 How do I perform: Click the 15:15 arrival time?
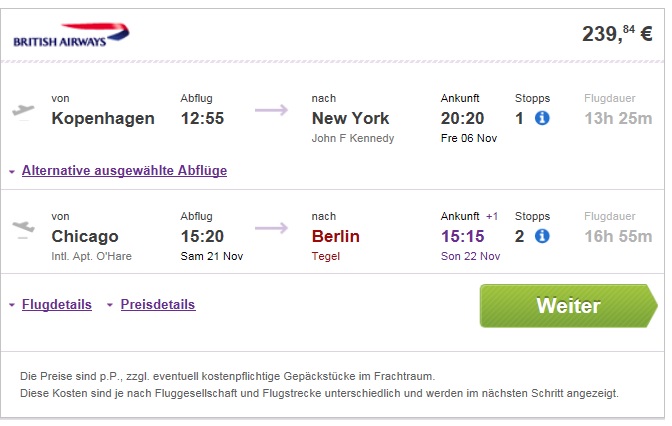click(462, 236)
